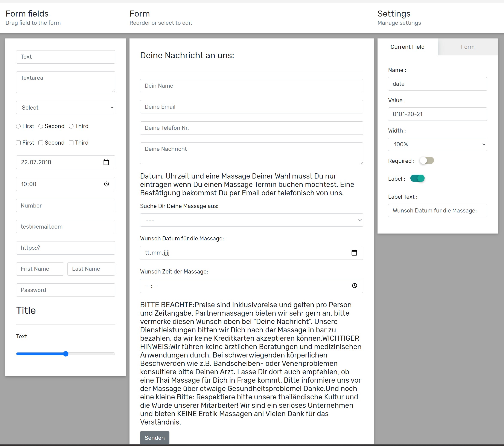Switch to the Form settings tab

tap(467, 47)
